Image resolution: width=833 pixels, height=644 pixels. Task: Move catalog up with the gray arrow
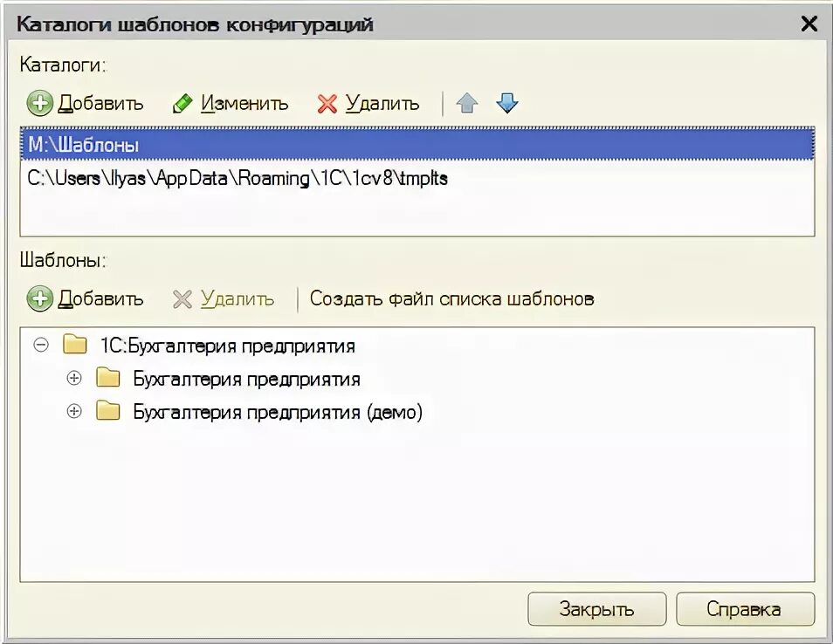(x=467, y=103)
